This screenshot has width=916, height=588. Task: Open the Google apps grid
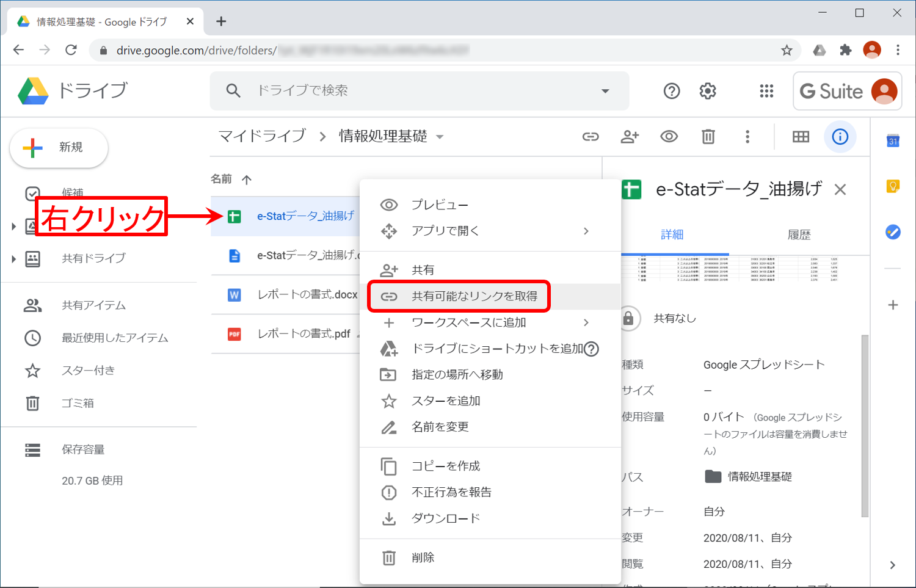(766, 91)
